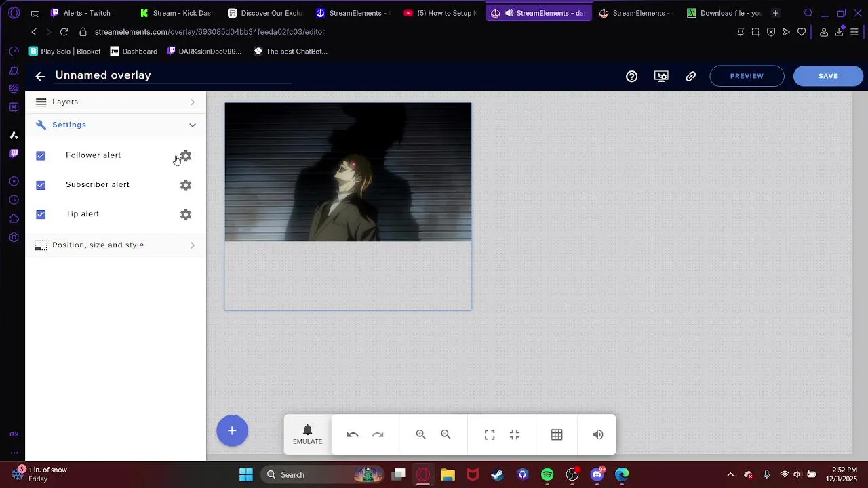
Task: Add a widget with the blue plus button
Action: pyautogui.click(x=232, y=430)
